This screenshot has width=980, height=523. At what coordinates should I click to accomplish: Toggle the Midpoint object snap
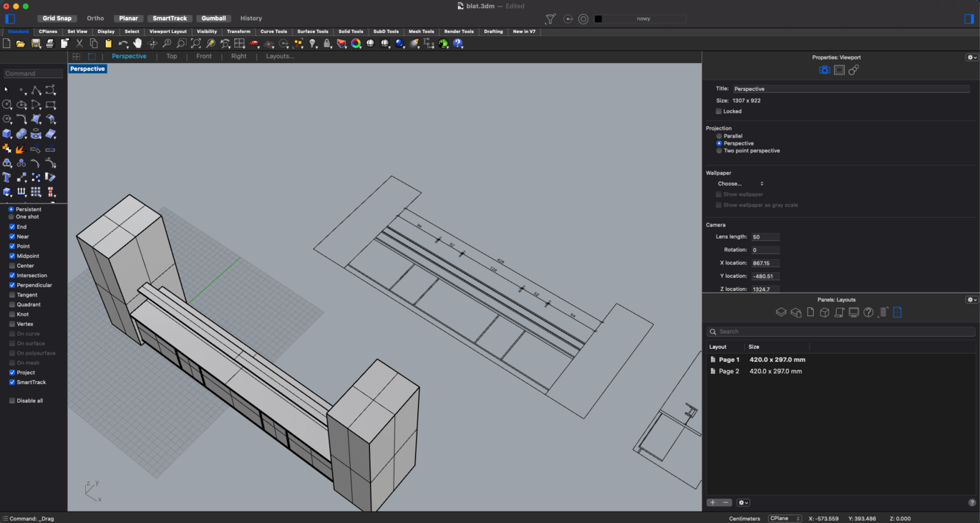click(11, 256)
